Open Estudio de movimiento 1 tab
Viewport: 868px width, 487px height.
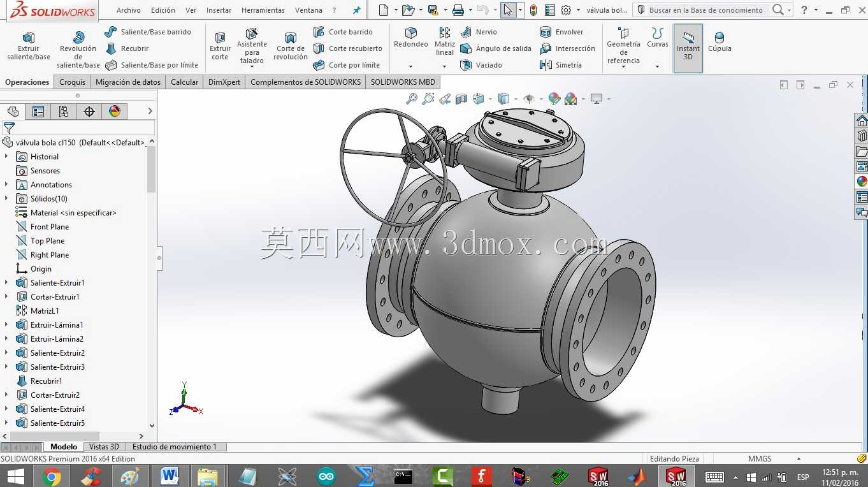(175, 447)
